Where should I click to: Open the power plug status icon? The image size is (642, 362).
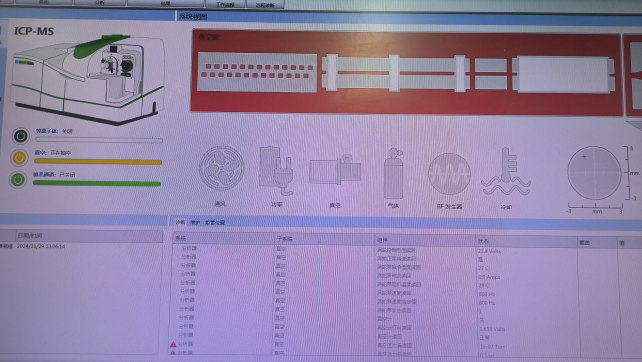coord(276,170)
